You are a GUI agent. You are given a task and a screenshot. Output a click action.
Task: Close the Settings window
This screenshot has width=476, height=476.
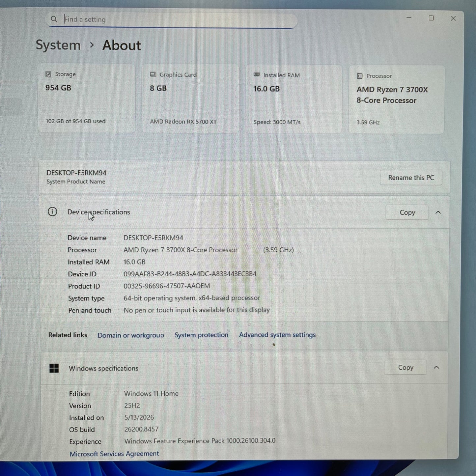[x=453, y=18]
